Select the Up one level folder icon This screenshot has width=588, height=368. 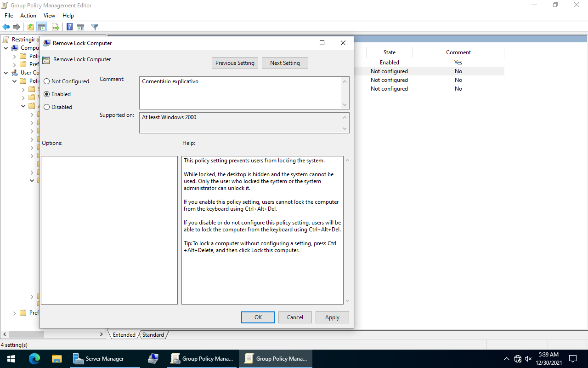pyautogui.click(x=30, y=27)
